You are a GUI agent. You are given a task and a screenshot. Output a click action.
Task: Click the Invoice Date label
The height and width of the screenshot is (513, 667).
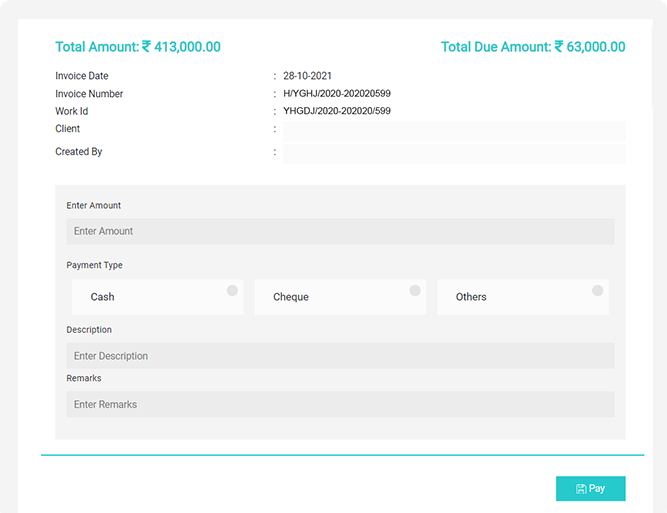click(x=82, y=76)
